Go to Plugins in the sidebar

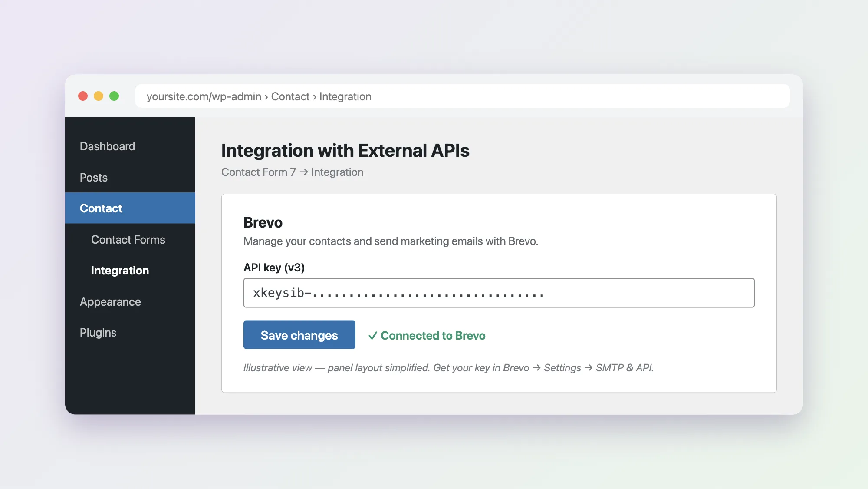[x=98, y=333]
